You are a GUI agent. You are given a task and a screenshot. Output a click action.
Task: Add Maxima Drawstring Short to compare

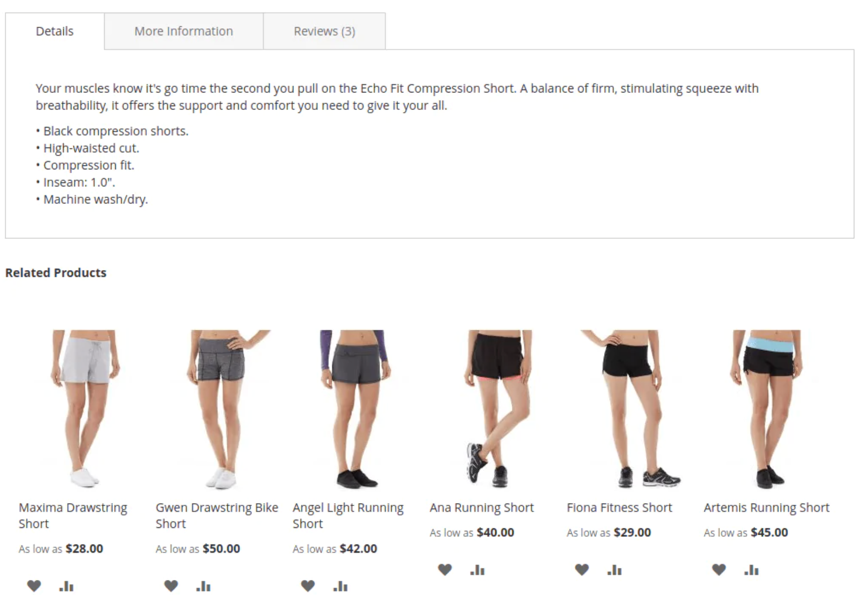click(66, 586)
